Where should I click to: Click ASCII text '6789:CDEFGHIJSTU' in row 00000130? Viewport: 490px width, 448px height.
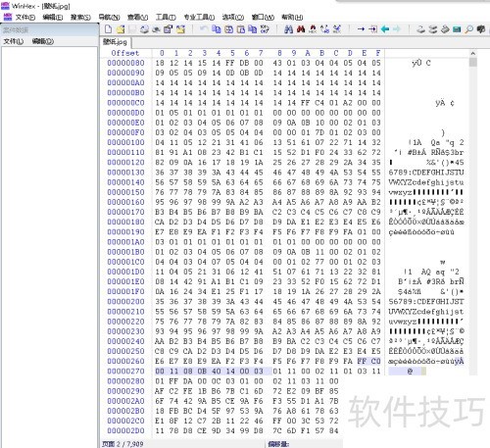coord(426,173)
